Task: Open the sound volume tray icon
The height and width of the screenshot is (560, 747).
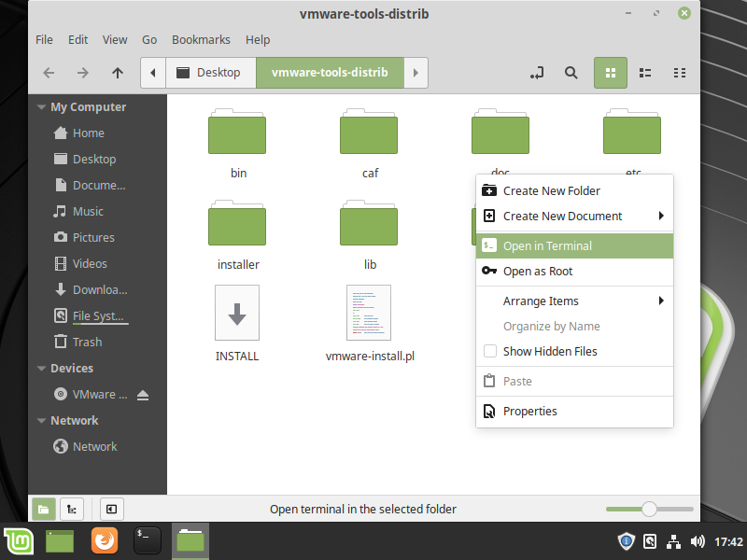Action: pyautogui.click(x=698, y=541)
